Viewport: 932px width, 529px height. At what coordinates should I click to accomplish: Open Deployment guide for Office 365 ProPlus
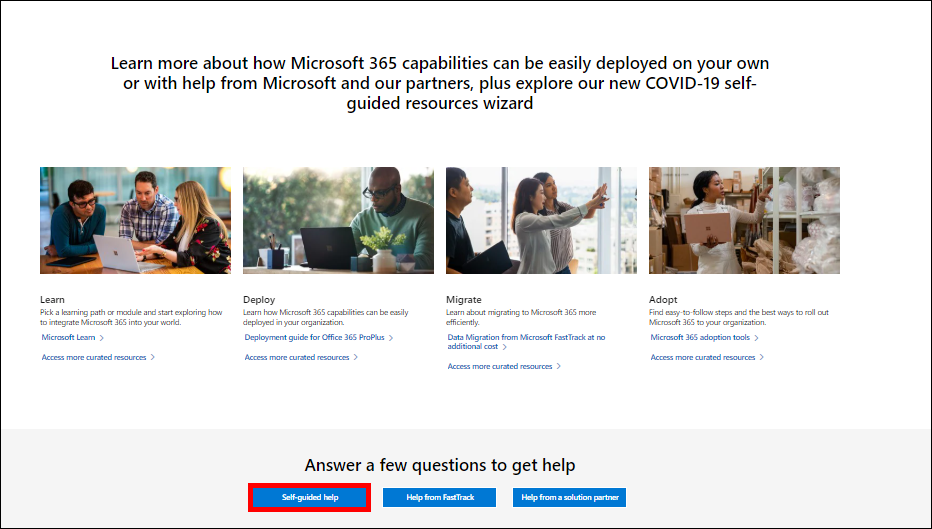[x=319, y=338]
